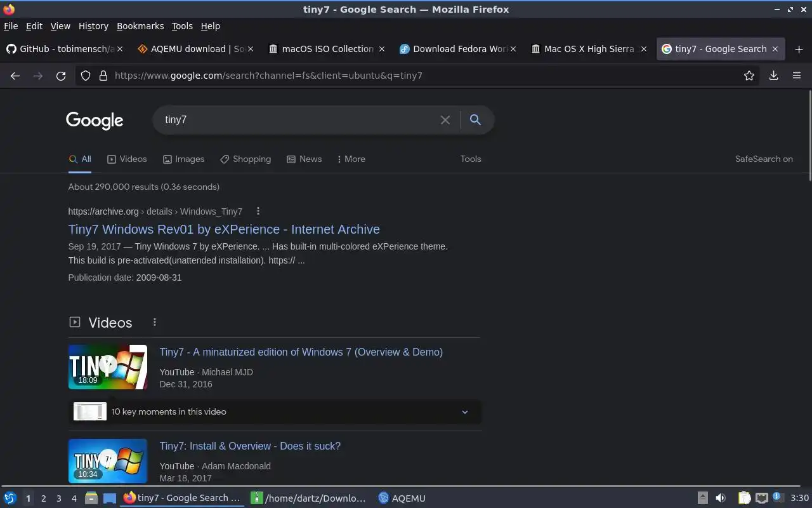Close the tiny7 Google Search tab
The width and height of the screenshot is (812, 508).
click(775, 49)
